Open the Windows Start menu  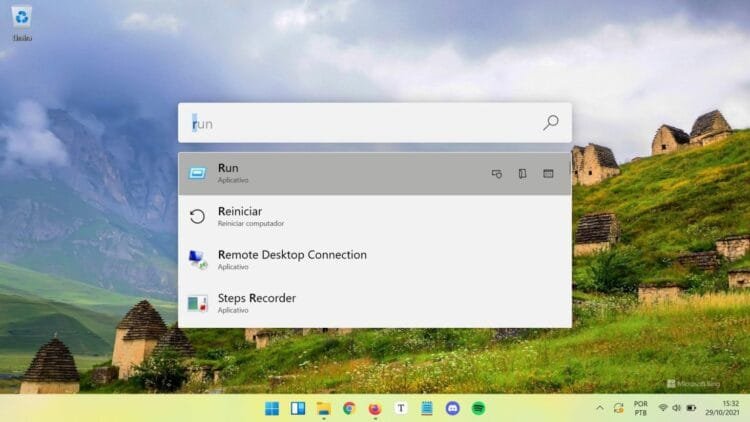click(x=272, y=408)
